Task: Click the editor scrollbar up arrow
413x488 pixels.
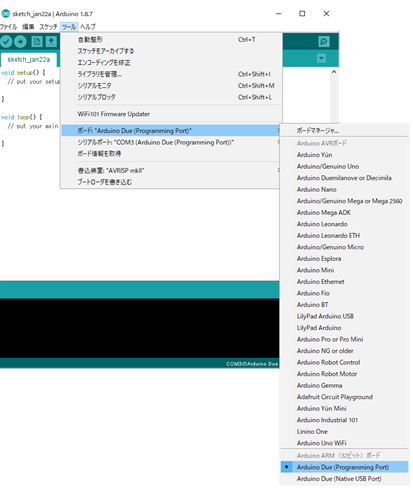Action: [334, 72]
